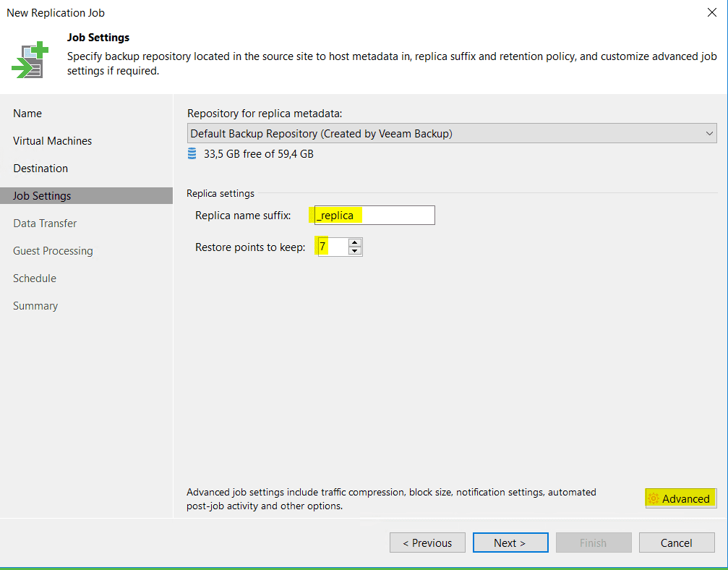Open Advanced job settings
Viewport: 728px width, 570px height.
[680, 498]
